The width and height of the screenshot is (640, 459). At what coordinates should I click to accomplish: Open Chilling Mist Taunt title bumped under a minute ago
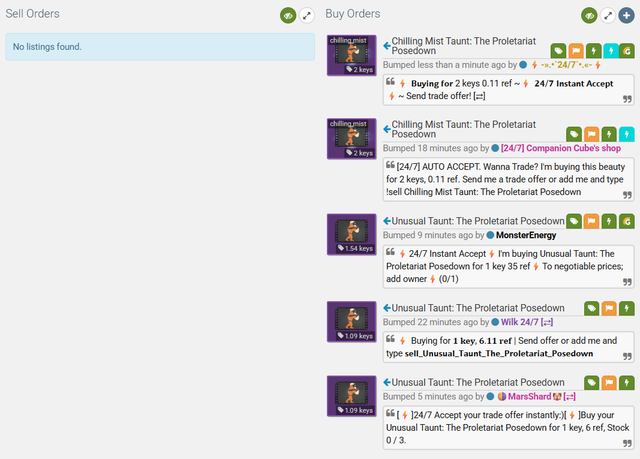pos(464,46)
